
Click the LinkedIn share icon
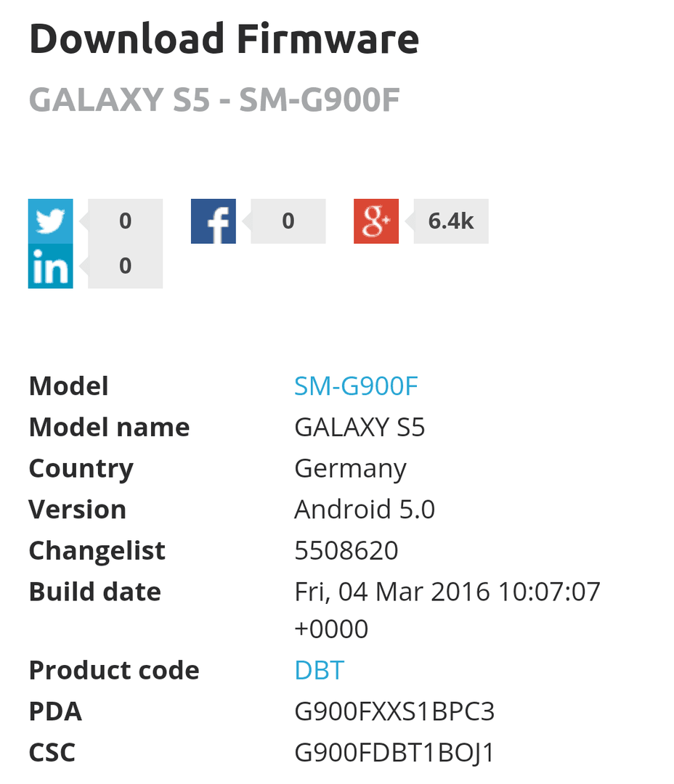tap(51, 266)
